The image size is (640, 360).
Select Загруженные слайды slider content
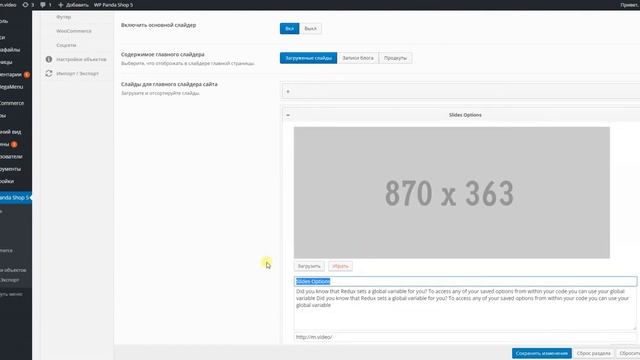(x=308, y=58)
